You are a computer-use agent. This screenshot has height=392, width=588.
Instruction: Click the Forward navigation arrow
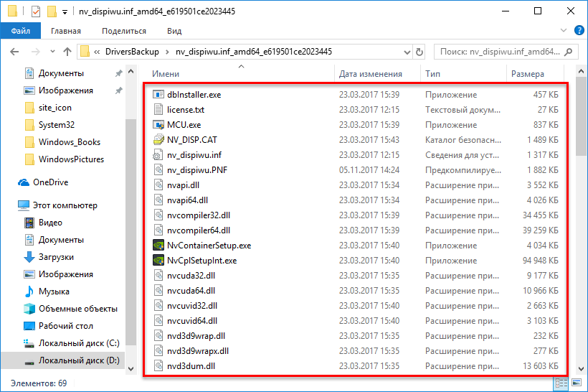(36, 52)
